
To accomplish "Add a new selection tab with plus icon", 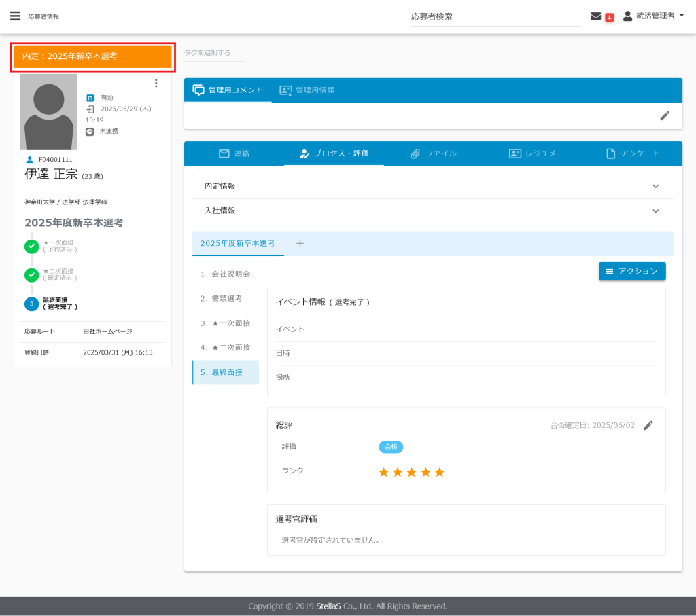I will click(x=300, y=244).
